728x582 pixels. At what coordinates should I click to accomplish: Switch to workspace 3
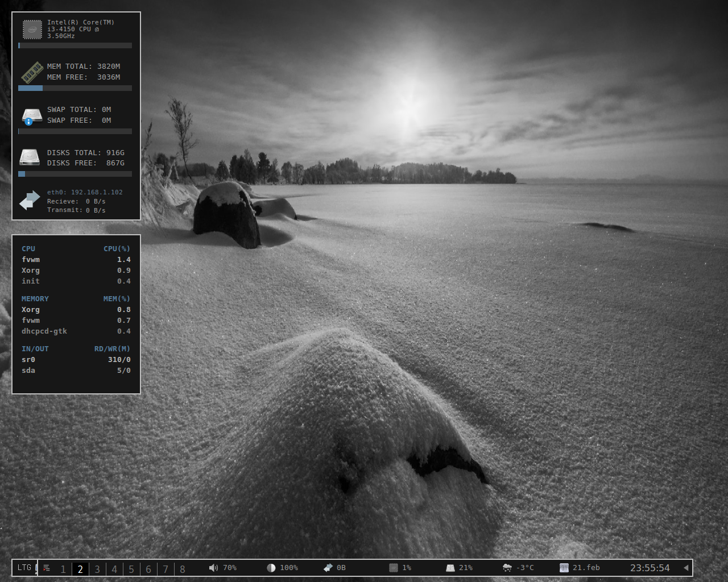(x=97, y=568)
